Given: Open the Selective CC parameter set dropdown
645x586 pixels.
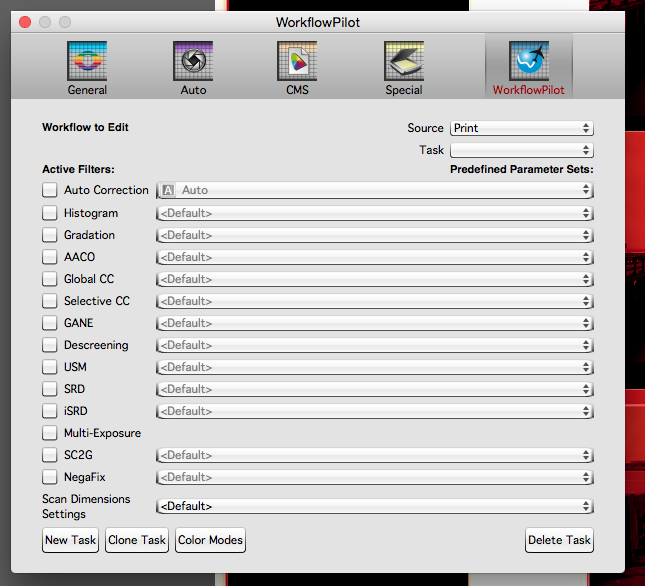Looking at the screenshot, I should point(374,301).
